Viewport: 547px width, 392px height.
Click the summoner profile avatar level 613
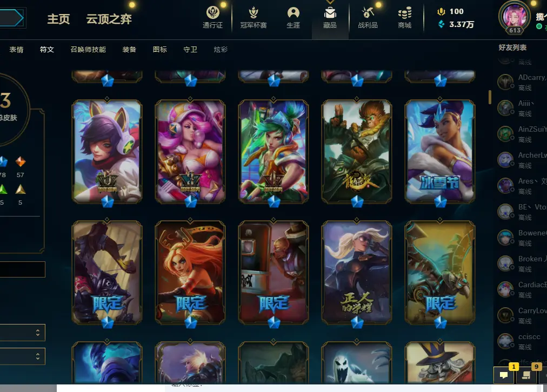click(515, 17)
